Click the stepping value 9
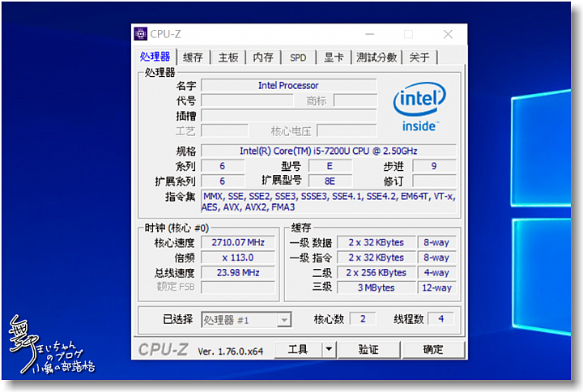583x392 pixels. 434,166
